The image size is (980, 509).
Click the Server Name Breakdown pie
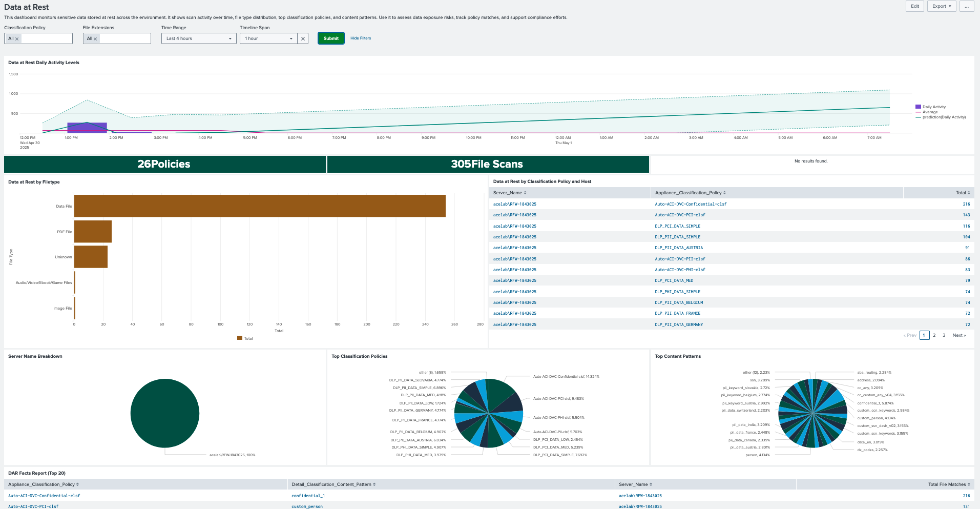click(165, 413)
